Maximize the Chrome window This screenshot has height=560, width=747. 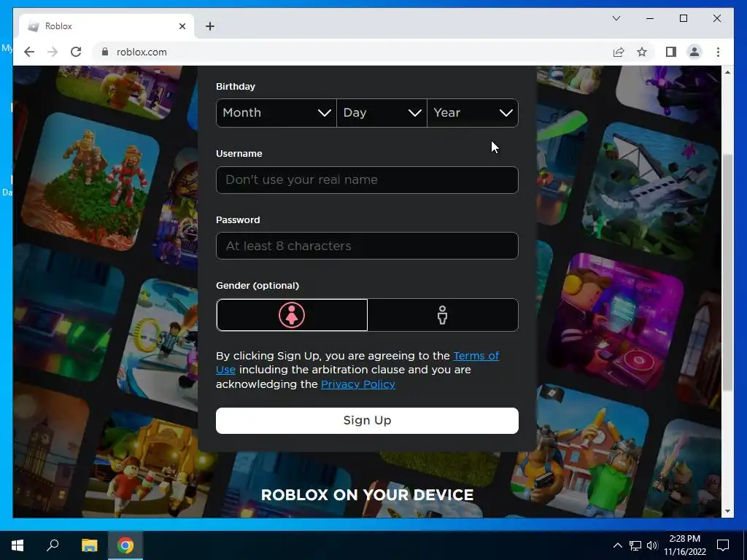click(683, 18)
